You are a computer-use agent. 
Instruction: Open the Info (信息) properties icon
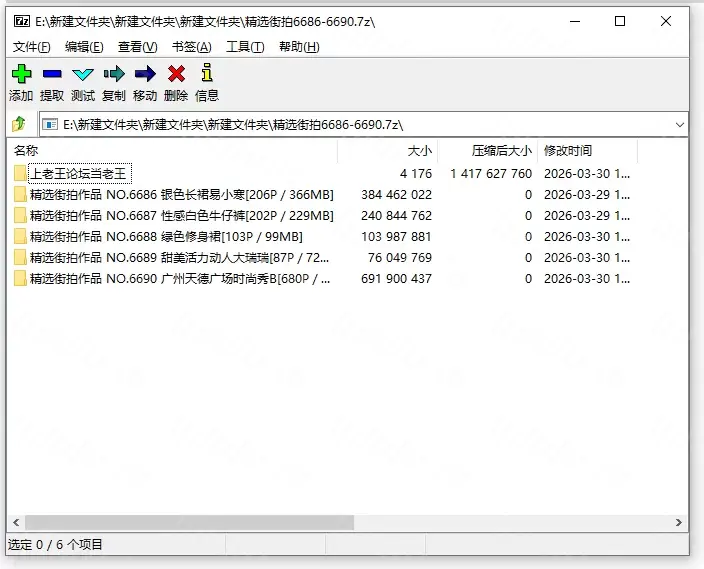207,74
